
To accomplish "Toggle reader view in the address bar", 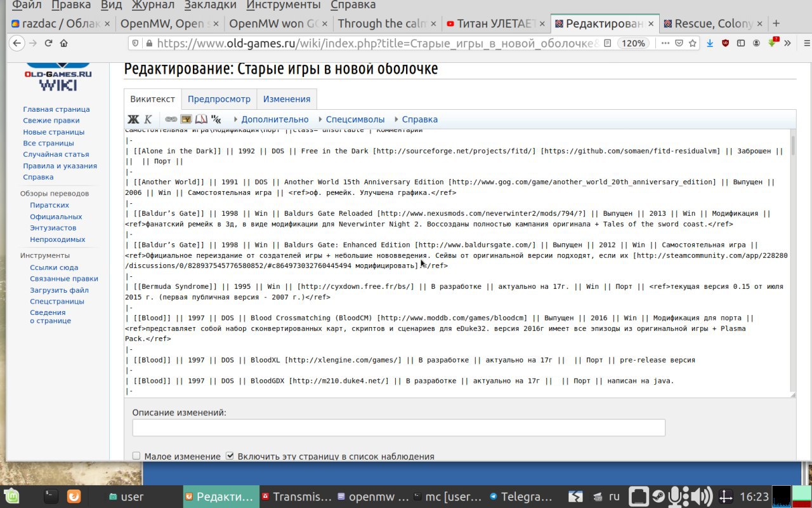I will pyautogui.click(x=607, y=44).
